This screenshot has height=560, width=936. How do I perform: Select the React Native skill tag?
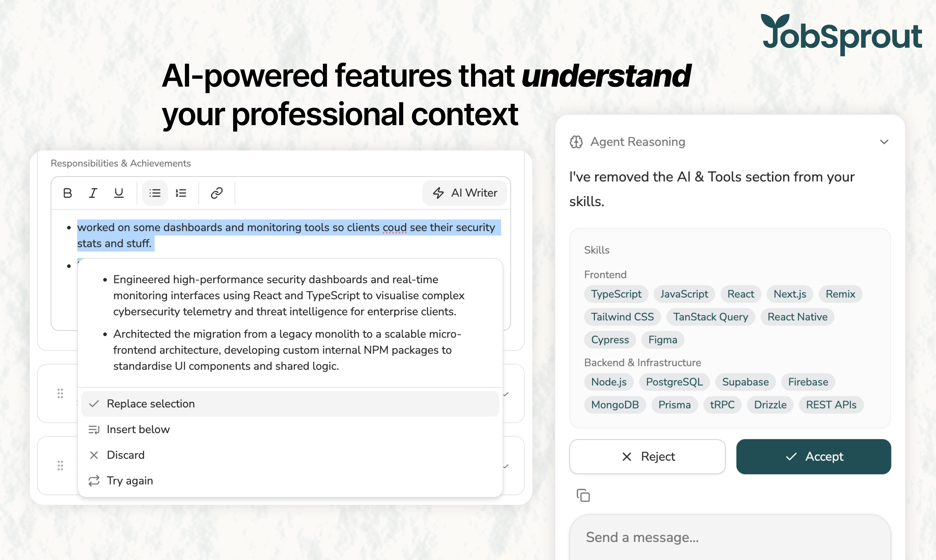coord(797,317)
